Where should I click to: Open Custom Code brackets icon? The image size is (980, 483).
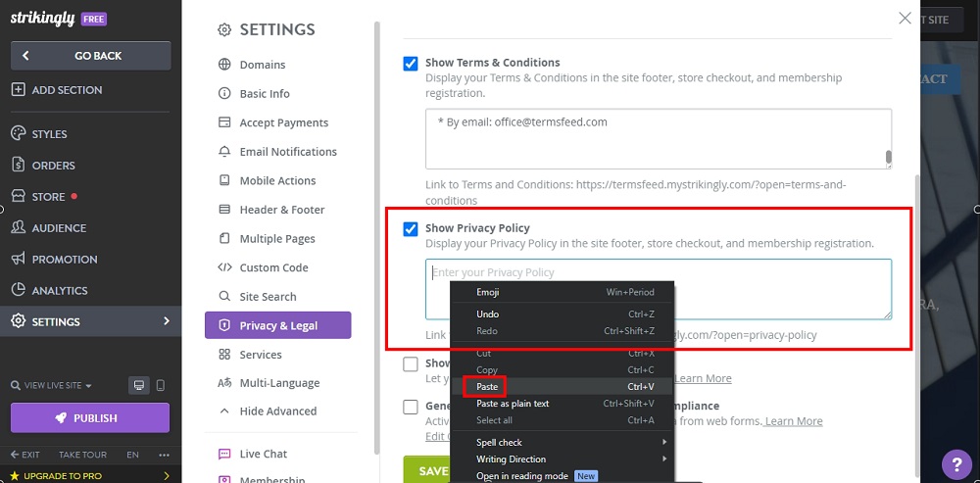tap(224, 267)
